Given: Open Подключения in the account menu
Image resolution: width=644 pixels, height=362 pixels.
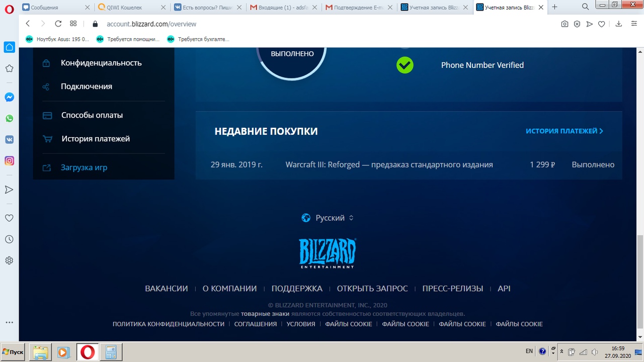Looking at the screenshot, I should (x=87, y=86).
